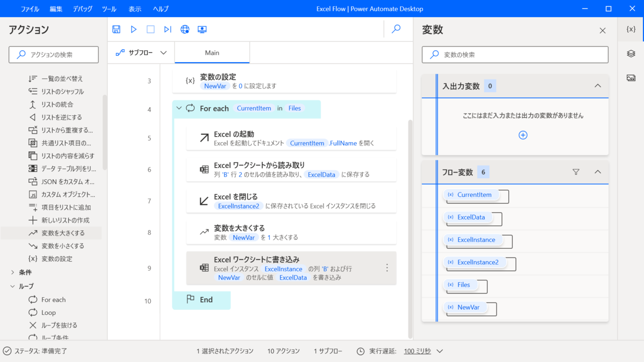The image size is (644, 362).
Task: Select 変数を大きくする in actions list
Action: [x=56, y=233]
